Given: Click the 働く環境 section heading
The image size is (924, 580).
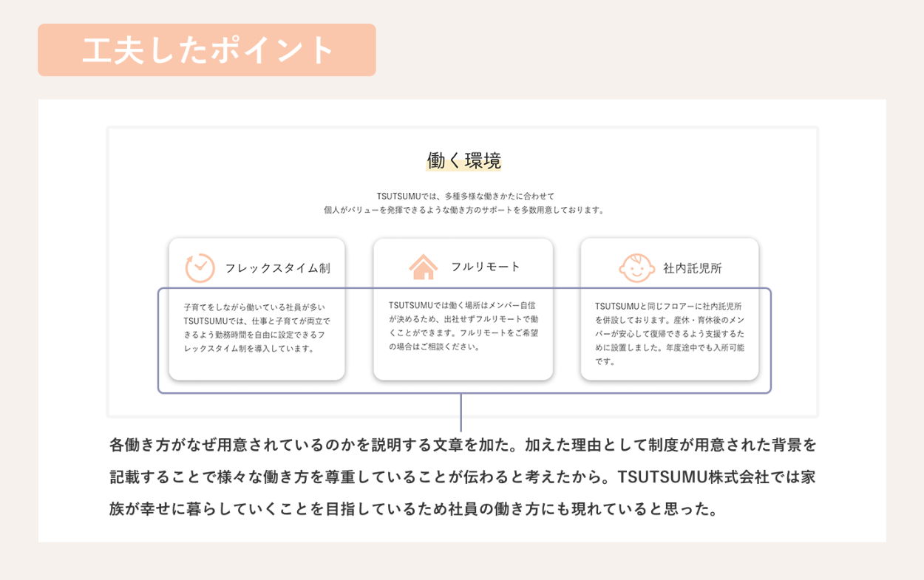Looking at the screenshot, I should [x=463, y=160].
